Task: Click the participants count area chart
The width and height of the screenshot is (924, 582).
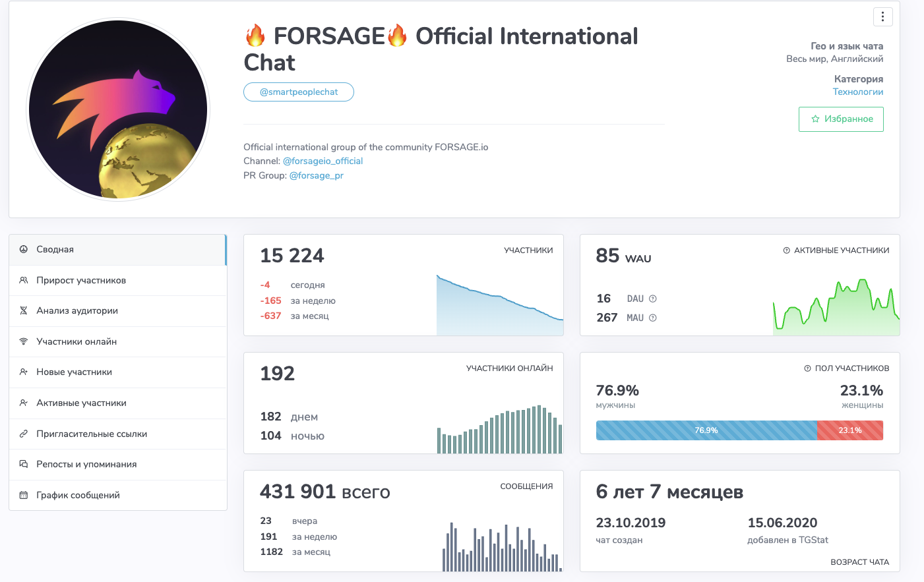Action: [500, 305]
